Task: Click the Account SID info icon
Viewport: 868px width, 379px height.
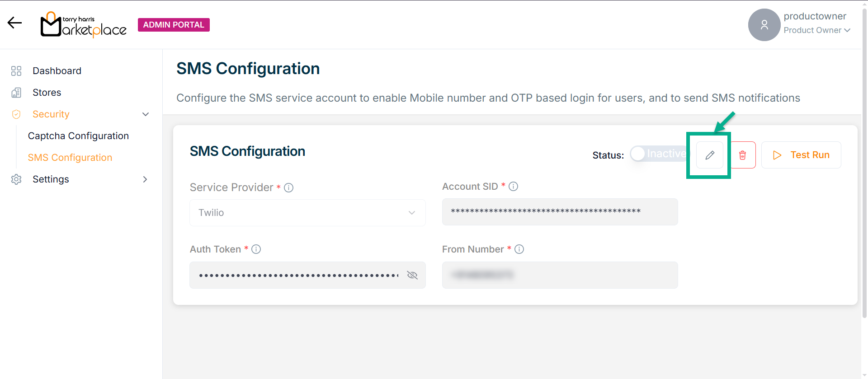Action: (x=513, y=186)
